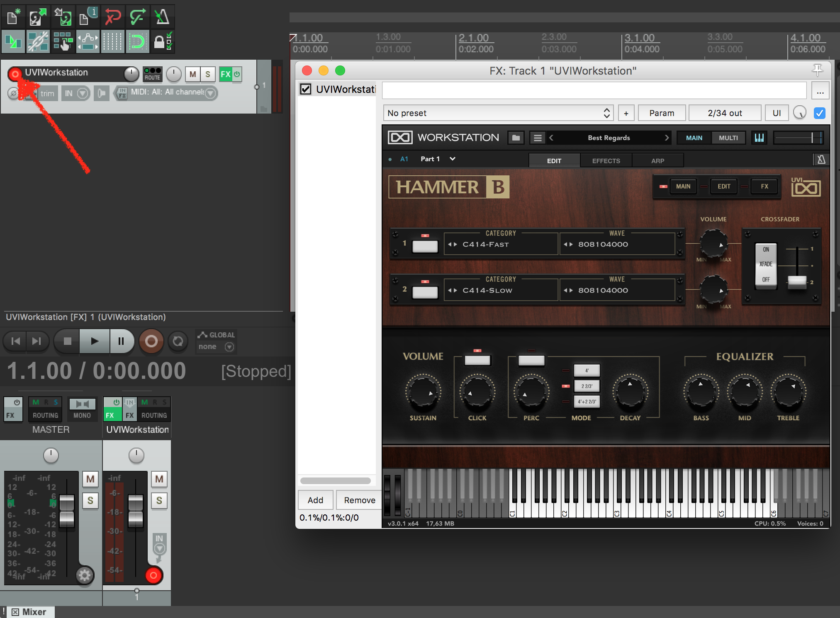The width and height of the screenshot is (840, 618).
Task: Click the master volume fader in mixer
Action: [x=66, y=511]
